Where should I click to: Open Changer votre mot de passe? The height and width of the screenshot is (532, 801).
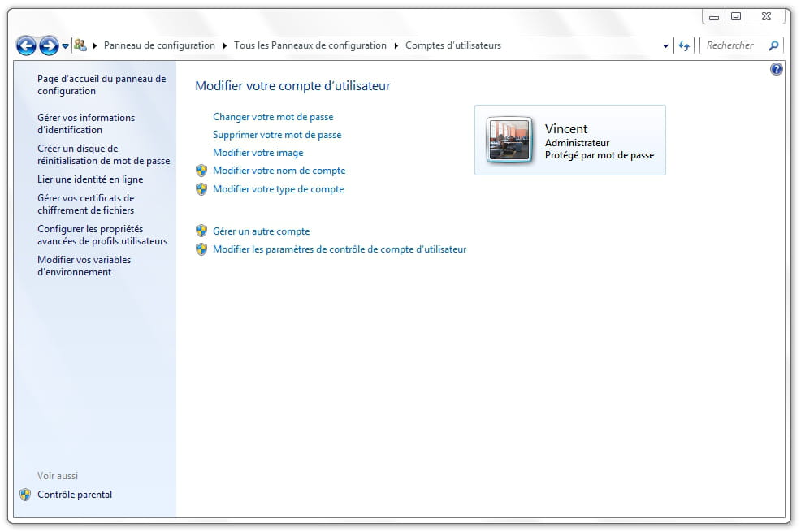[x=273, y=117]
